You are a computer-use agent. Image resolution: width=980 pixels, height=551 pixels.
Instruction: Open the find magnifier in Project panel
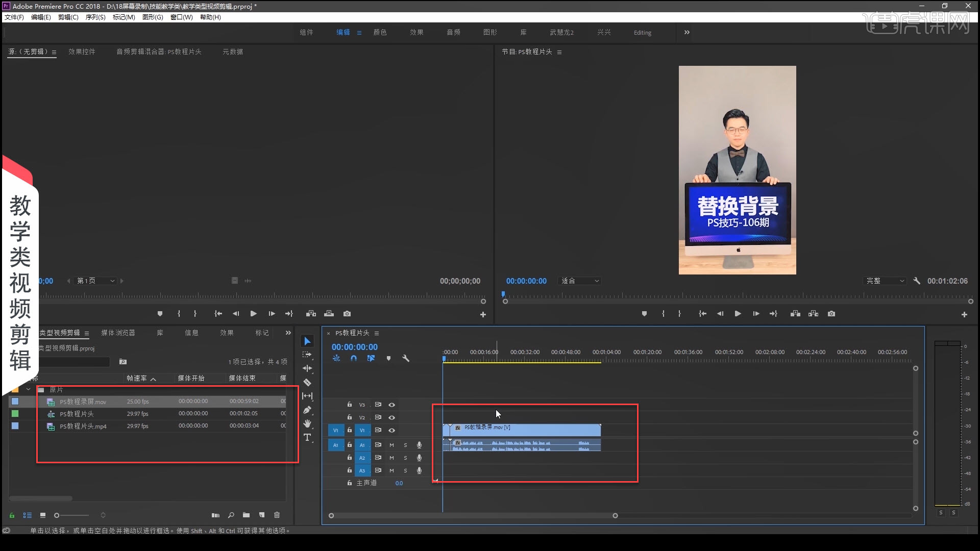(231, 515)
